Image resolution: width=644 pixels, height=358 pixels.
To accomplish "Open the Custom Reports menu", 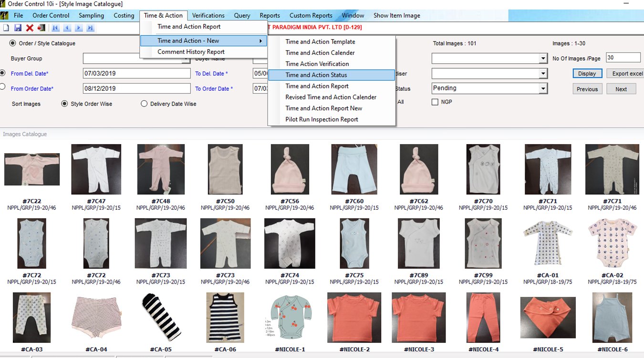I will pos(311,15).
